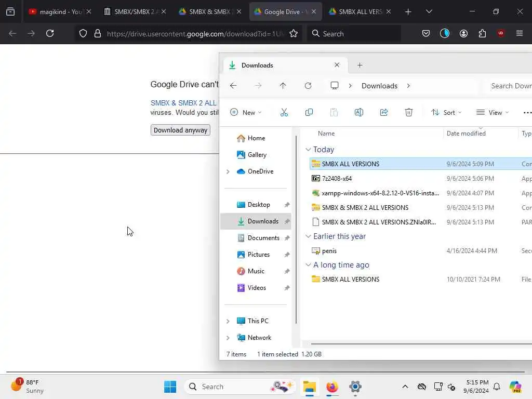Viewport: 532px width, 399px height.
Task: Open Firefox account icon
Action: tap(463, 33)
